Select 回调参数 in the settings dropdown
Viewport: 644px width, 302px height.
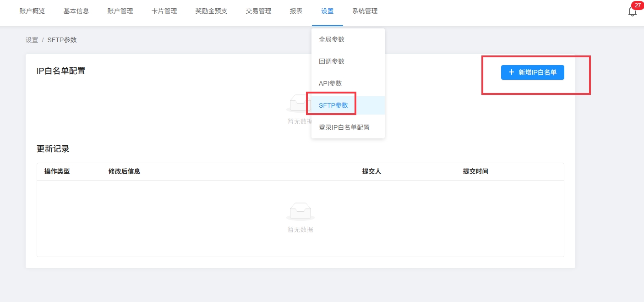click(x=332, y=61)
